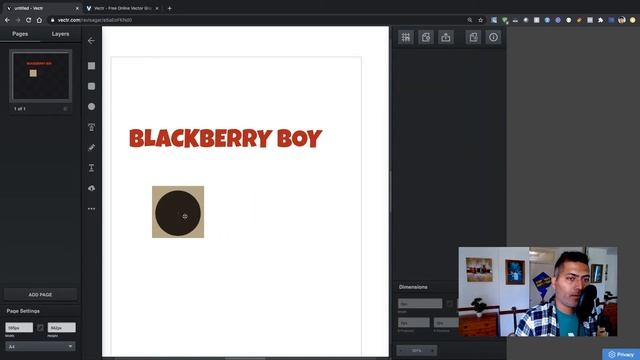Select the Pen path tool

(91, 127)
